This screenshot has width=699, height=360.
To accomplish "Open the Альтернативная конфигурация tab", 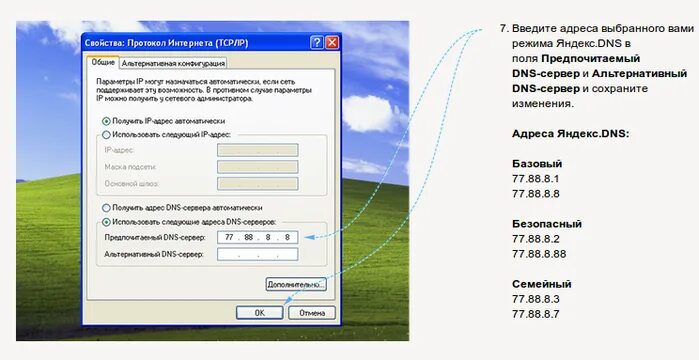I will coord(173,63).
